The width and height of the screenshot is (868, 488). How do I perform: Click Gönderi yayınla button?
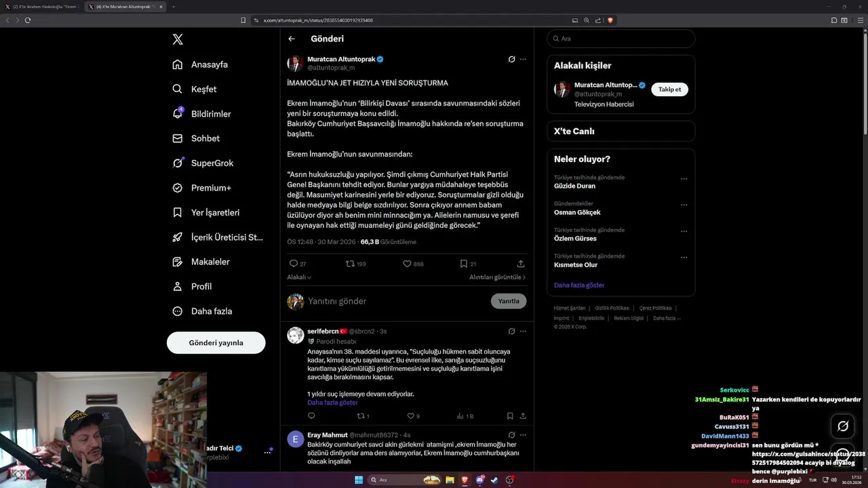coord(216,342)
